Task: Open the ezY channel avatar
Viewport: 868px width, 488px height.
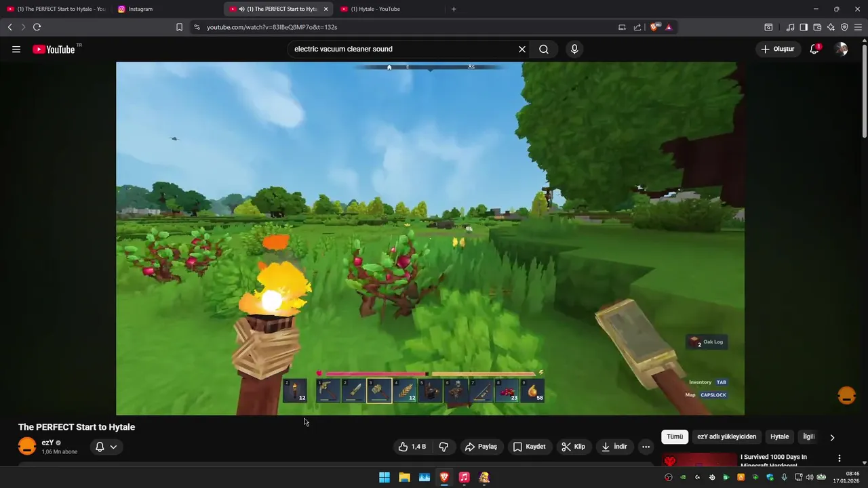Action: click(x=27, y=447)
